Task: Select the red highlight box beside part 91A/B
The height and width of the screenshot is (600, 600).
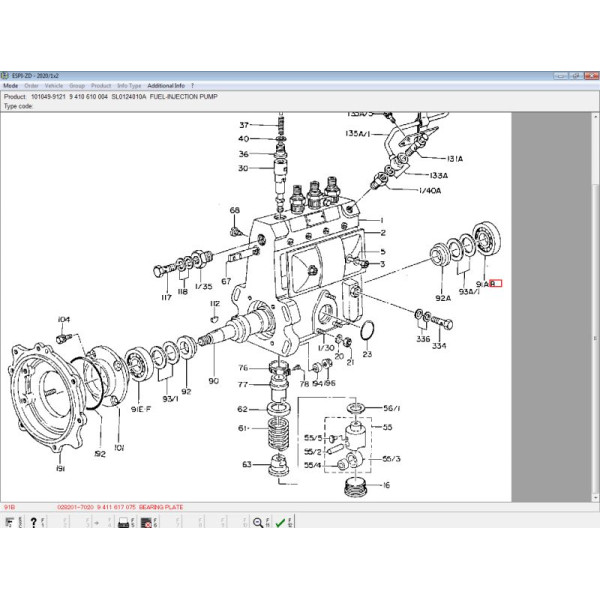Action: [x=497, y=283]
